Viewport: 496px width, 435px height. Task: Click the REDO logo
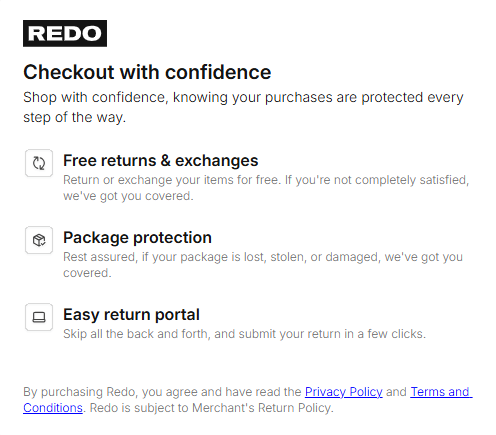click(x=65, y=33)
